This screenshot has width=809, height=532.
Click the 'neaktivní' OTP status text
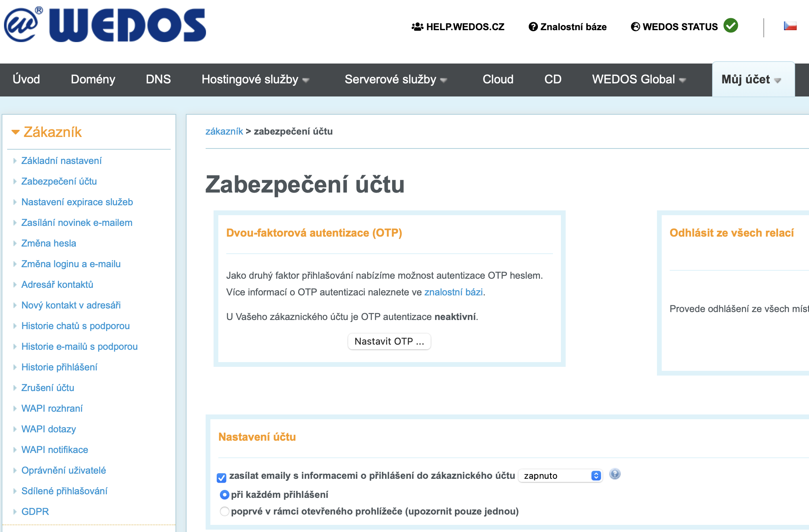[x=455, y=317]
